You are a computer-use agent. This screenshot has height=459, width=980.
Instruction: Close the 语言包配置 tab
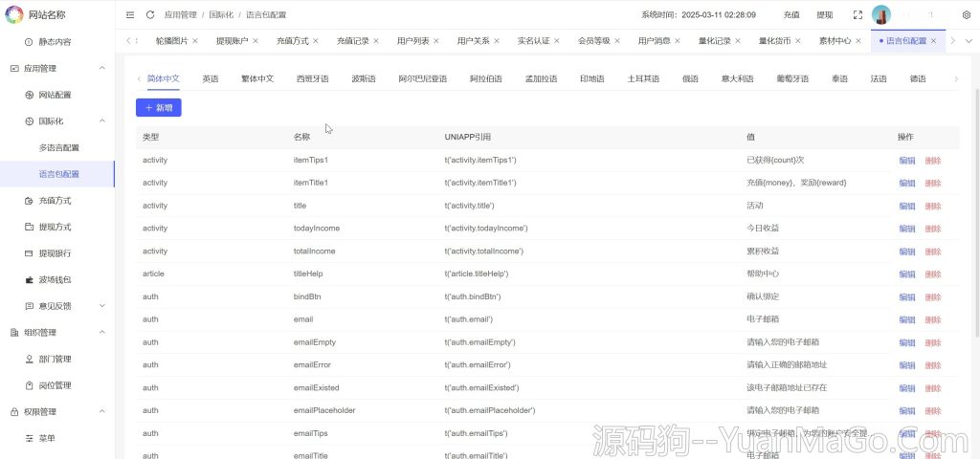pyautogui.click(x=934, y=40)
